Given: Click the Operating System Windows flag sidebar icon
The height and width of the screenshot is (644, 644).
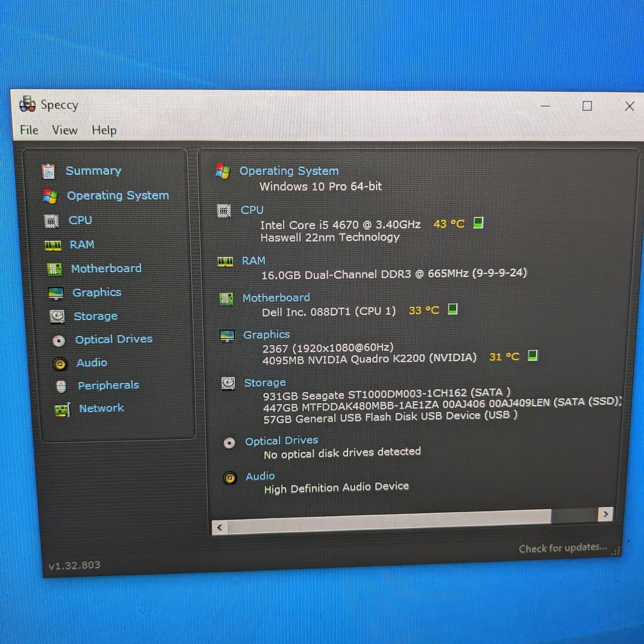Looking at the screenshot, I should pyautogui.click(x=50, y=196).
